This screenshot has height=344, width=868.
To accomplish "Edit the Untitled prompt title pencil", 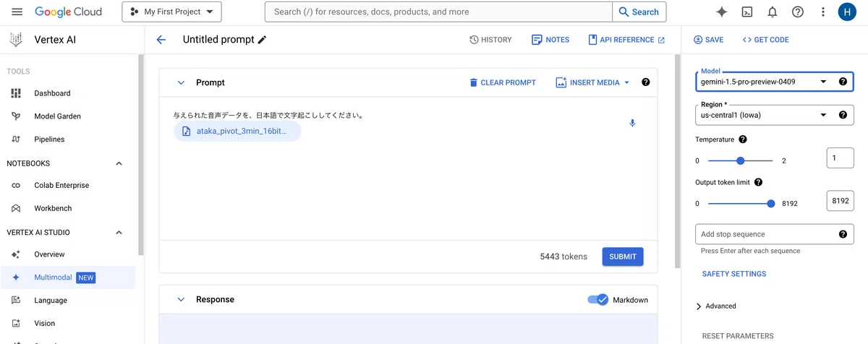I will pos(262,40).
